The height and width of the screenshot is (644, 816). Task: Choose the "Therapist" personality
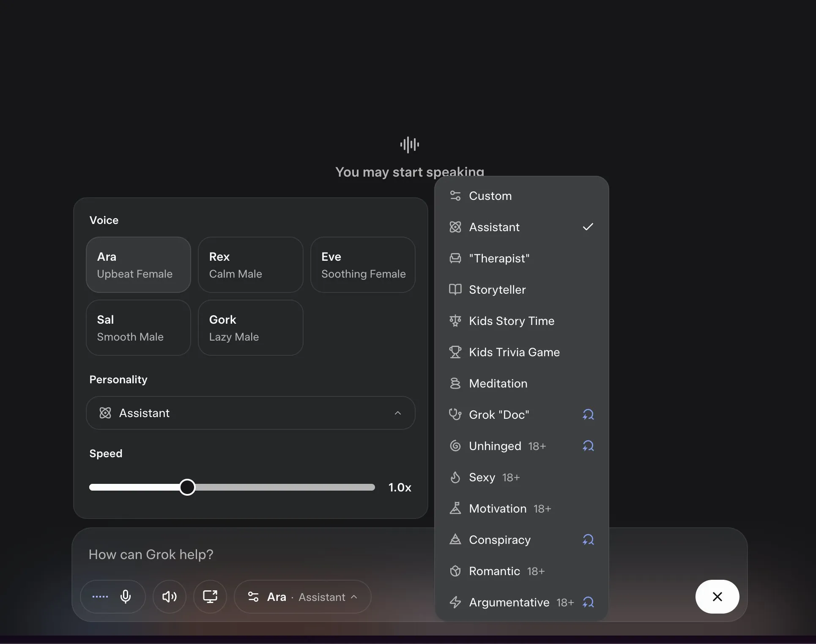[x=522, y=258]
